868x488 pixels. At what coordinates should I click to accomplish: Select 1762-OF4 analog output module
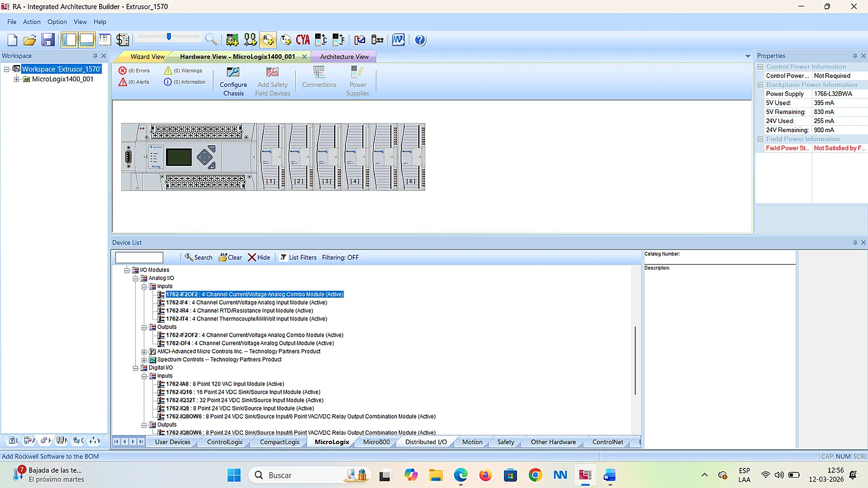250,343
